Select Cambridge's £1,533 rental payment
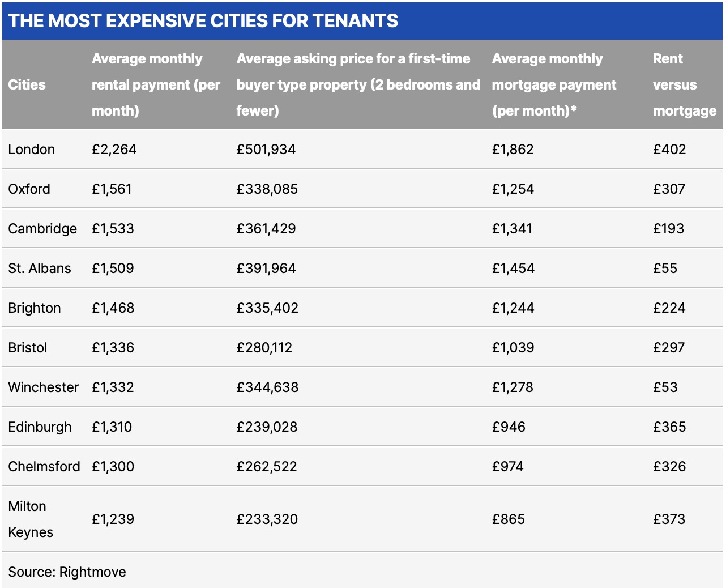This screenshot has width=726, height=588. (x=113, y=229)
